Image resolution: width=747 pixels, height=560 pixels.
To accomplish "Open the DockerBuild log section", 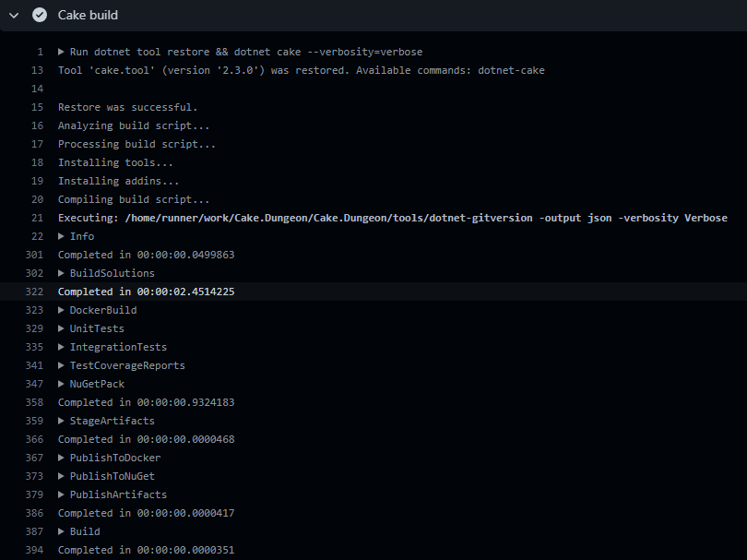I will [62, 310].
